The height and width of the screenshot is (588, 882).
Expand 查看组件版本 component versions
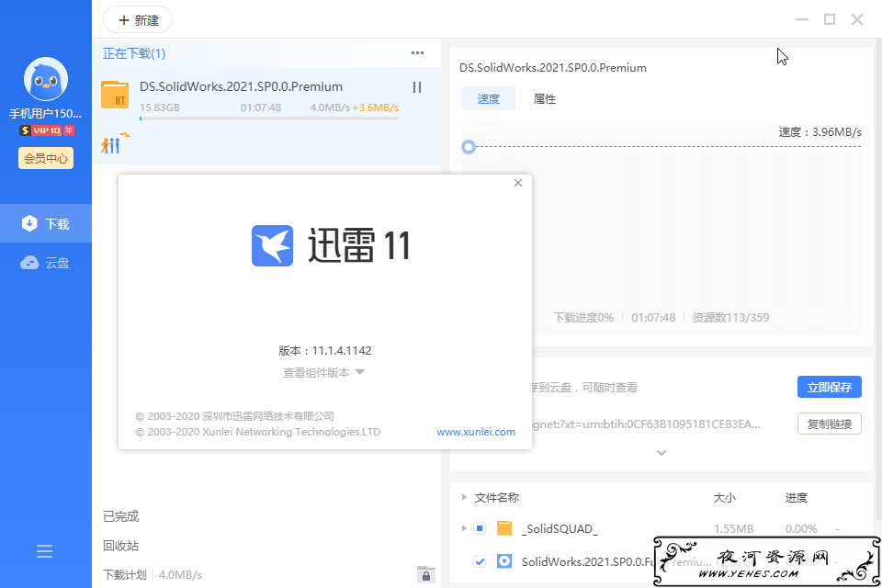[324, 372]
